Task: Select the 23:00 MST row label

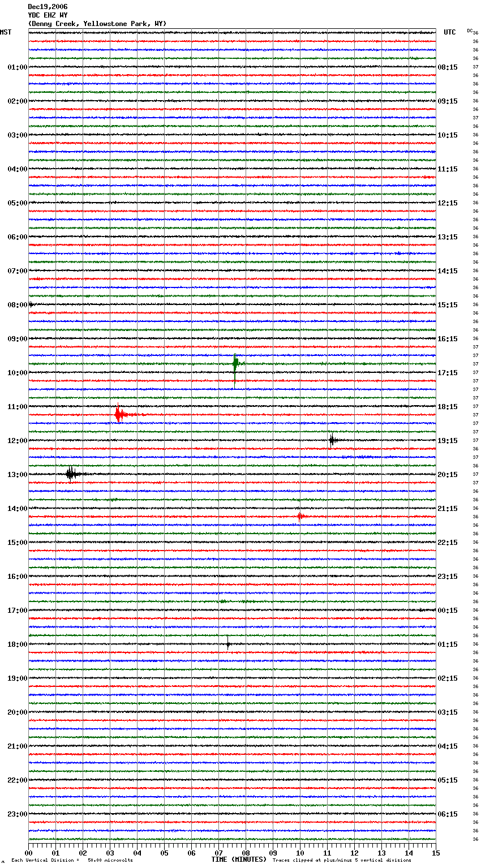Action: point(18,814)
